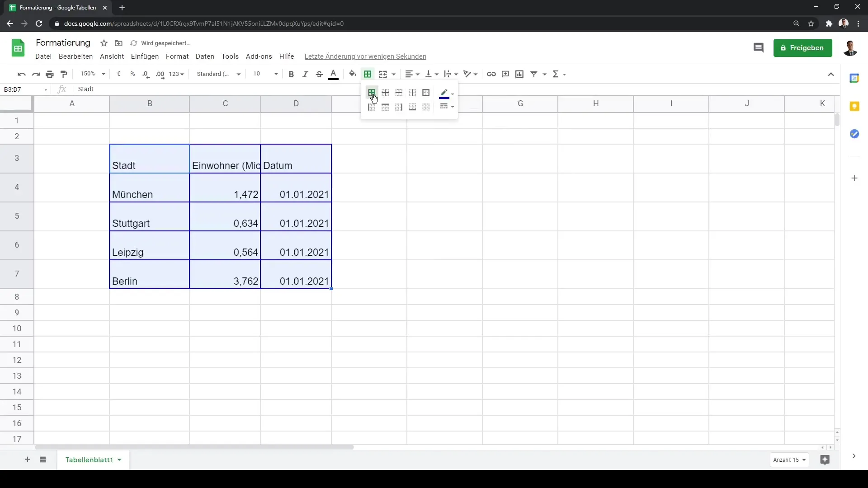Image resolution: width=868 pixels, height=488 pixels.
Task: Open the cell fill color picker
Action: (x=353, y=74)
